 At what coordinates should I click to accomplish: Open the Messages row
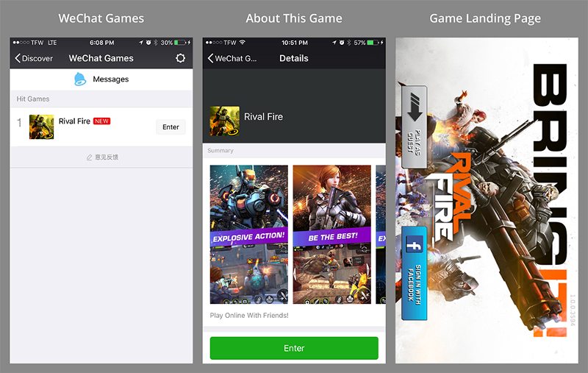point(101,79)
